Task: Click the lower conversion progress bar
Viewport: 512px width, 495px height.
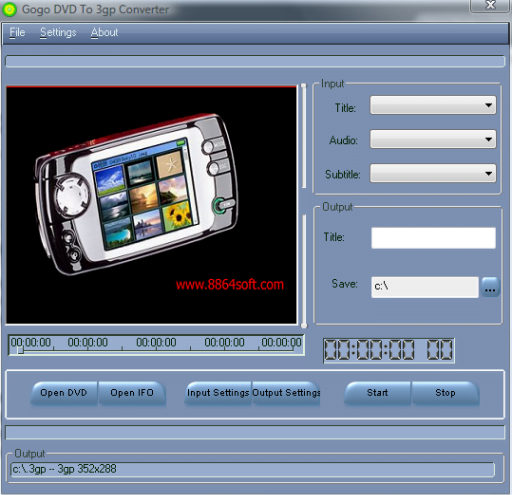Action: tap(255, 433)
